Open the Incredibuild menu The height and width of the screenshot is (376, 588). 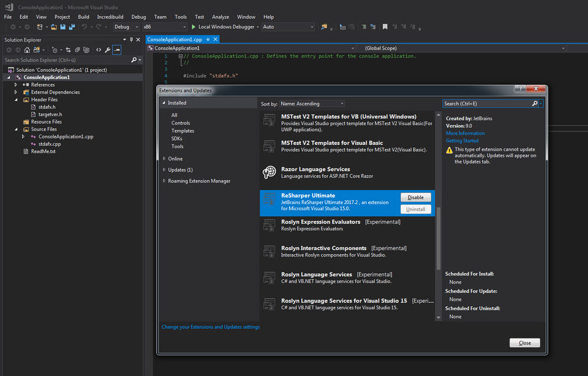[x=110, y=17]
